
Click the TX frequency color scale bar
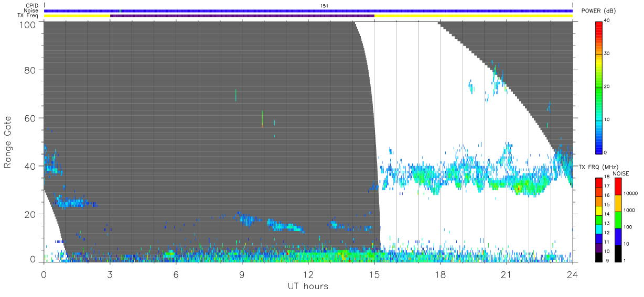599,219
